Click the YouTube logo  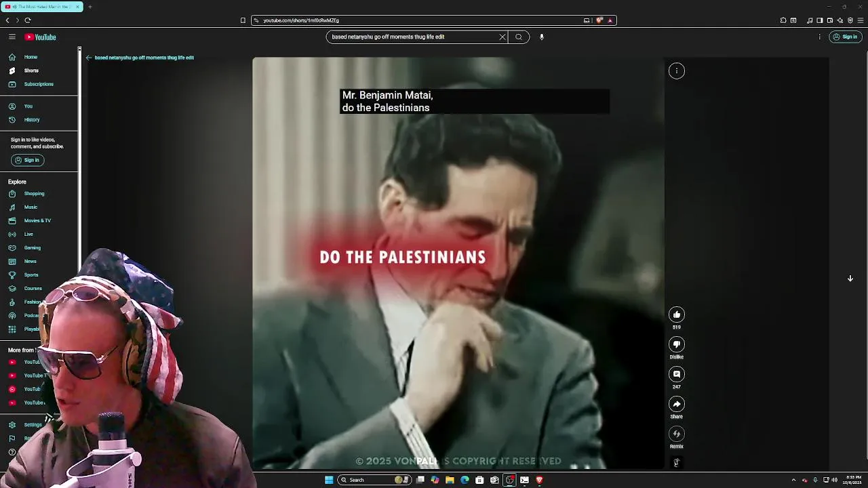click(41, 37)
